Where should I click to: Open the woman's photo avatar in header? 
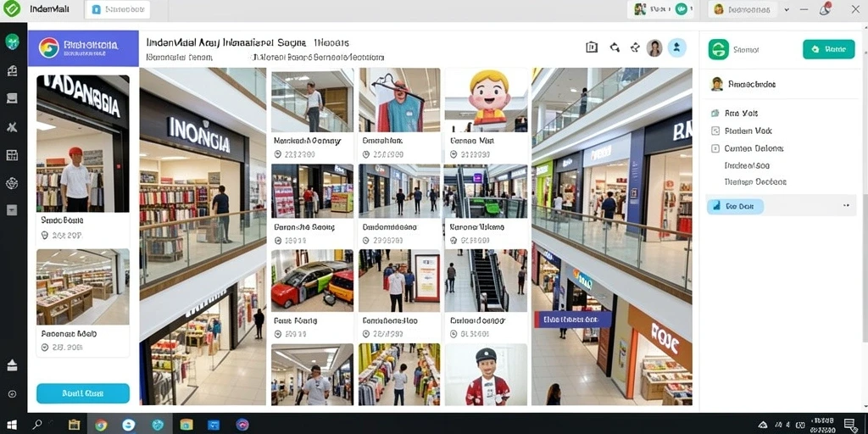[655, 48]
